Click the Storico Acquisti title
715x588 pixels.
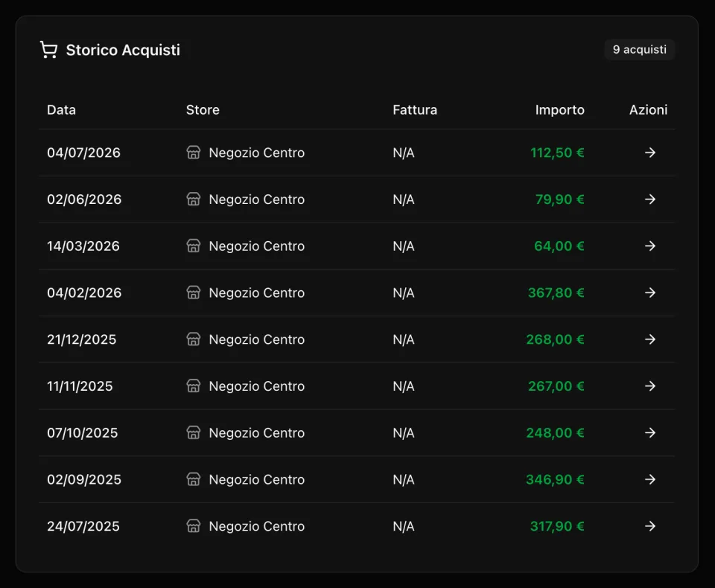pyautogui.click(x=123, y=50)
